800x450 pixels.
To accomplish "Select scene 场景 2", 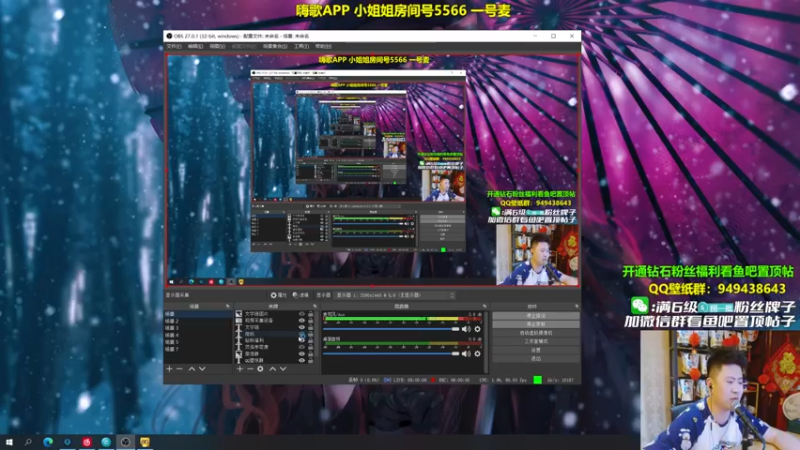I will 198,321.
